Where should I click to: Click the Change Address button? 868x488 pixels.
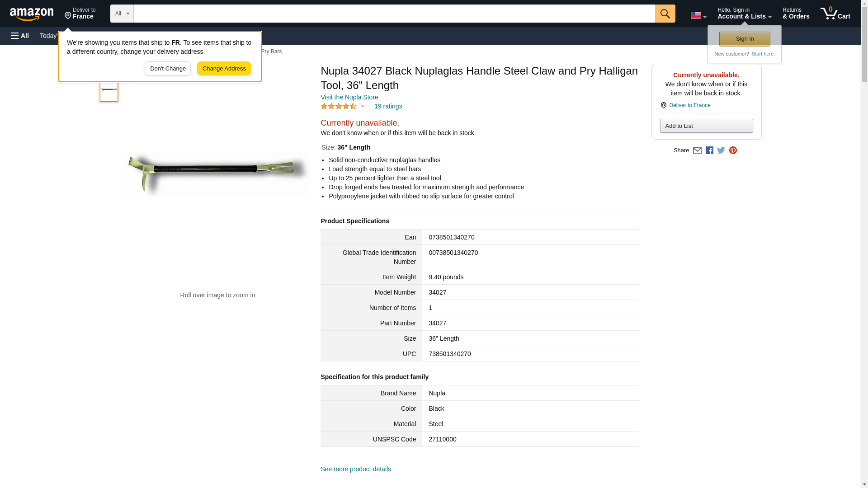pyautogui.click(x=224, y=69)
